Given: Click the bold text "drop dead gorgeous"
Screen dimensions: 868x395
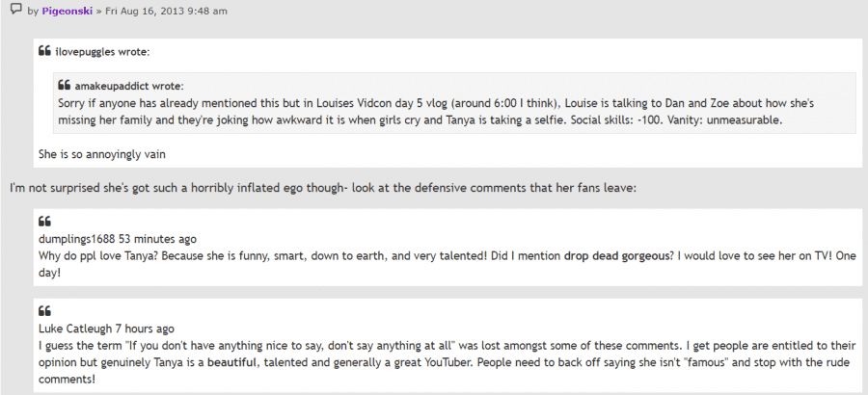Looking at the screenshot, I should (613, 256).
